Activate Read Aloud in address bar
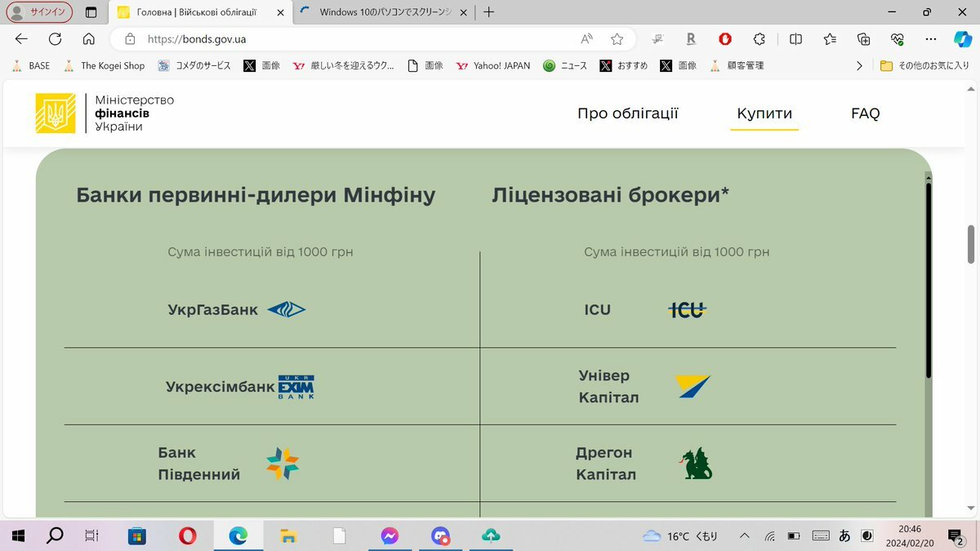Image resolution: width=980 pixels, height=551 pixels. pos(586,38)
